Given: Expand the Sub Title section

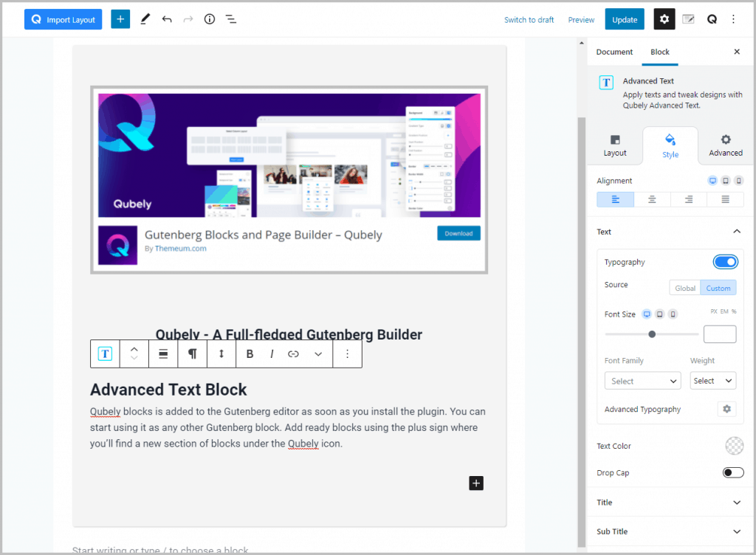Looking at the screenshot, I should (670, 531).
